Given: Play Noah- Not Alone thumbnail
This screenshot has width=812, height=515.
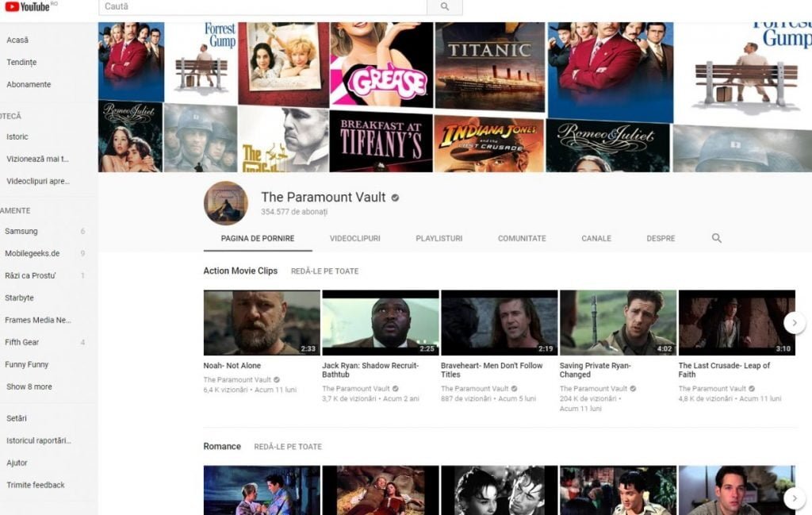Looking at the screenshot, I should coord(262,323).
